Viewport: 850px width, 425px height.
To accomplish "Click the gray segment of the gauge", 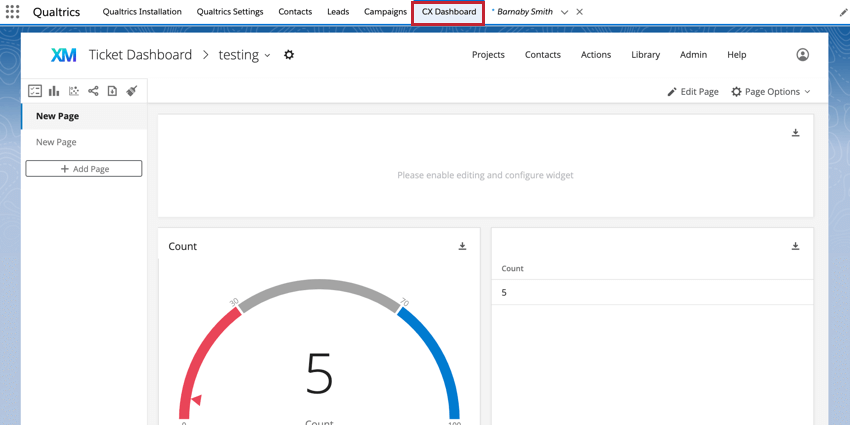I will (x=319, y=286).
